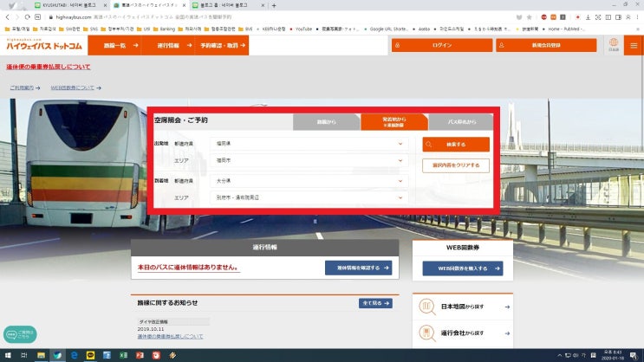Click the Japan map search icon
Screen dimensions: 644x362
427,307
